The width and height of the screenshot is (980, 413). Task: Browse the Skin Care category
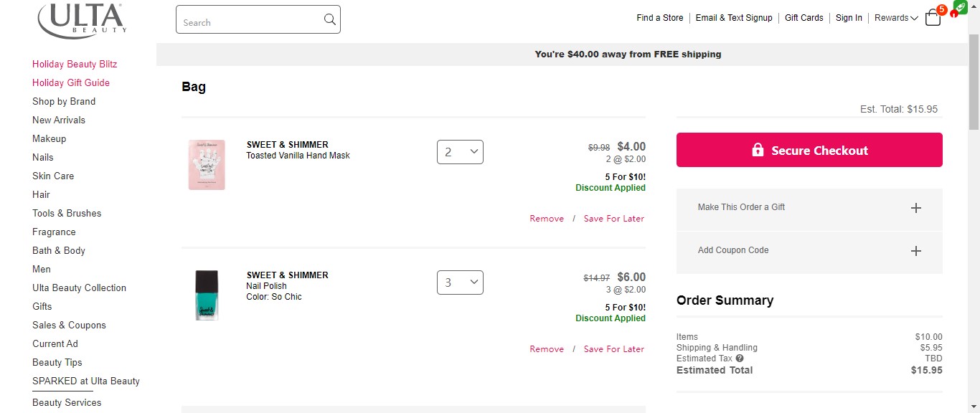[x=53, y=176]
